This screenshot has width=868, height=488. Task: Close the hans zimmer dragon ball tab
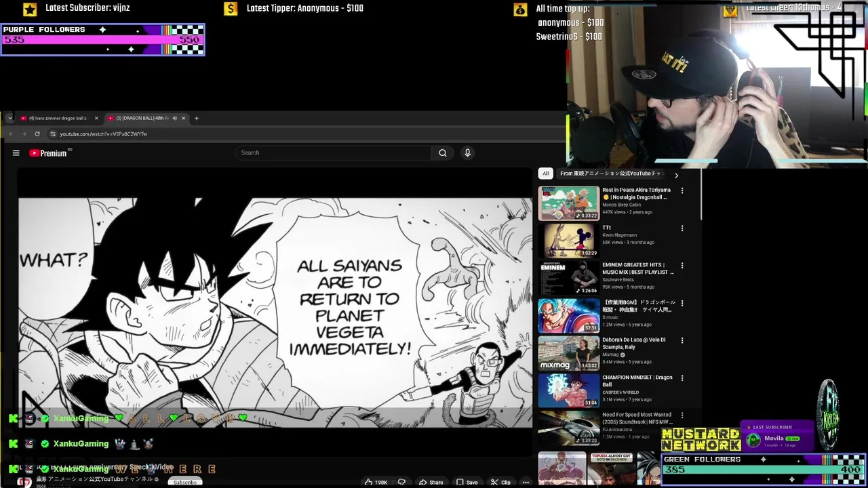coord(96,118)
